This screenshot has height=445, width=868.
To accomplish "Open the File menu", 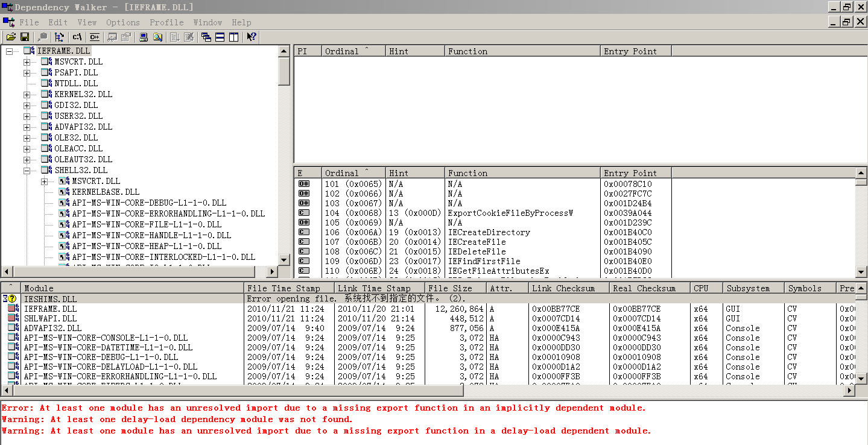I will pyautogui.click(x=29, y=22).
